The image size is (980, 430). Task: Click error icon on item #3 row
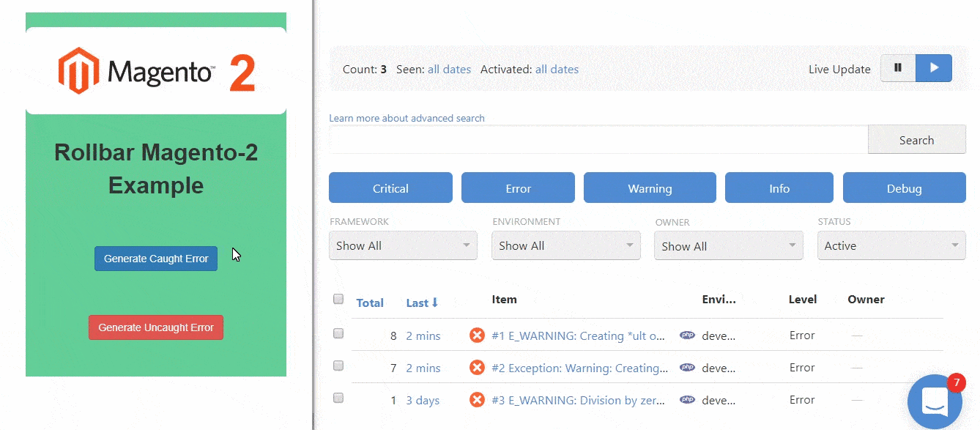[477, 400]
